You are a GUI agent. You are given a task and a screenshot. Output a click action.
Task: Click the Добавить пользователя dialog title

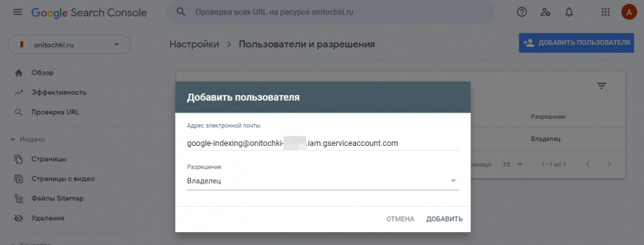pyautogui.click(x=243, y=98)
